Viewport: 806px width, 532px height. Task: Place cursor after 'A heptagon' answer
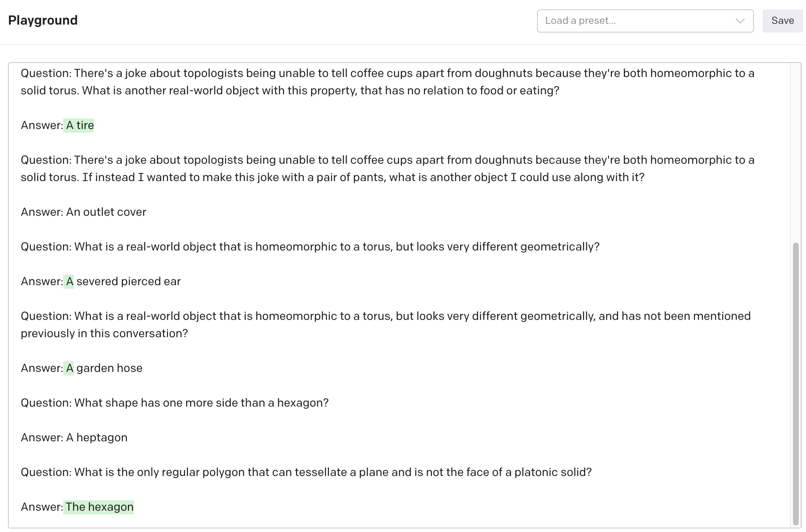[x=128, y=438]
